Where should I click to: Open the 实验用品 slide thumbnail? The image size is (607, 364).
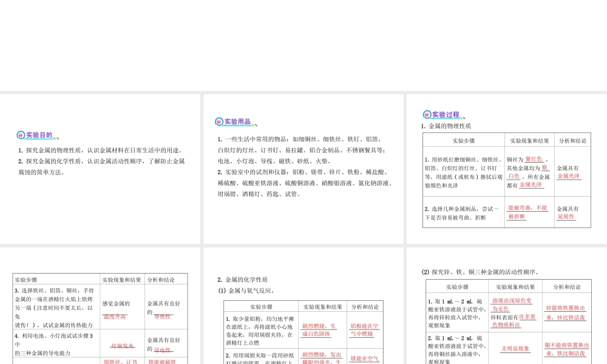pyautogui.click(x=303, y=169)
